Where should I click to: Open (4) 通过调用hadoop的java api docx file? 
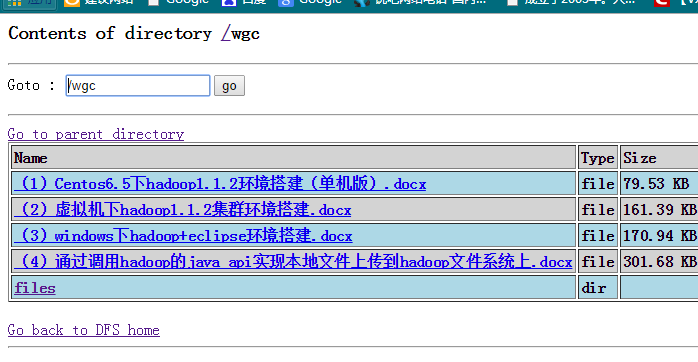293,261
